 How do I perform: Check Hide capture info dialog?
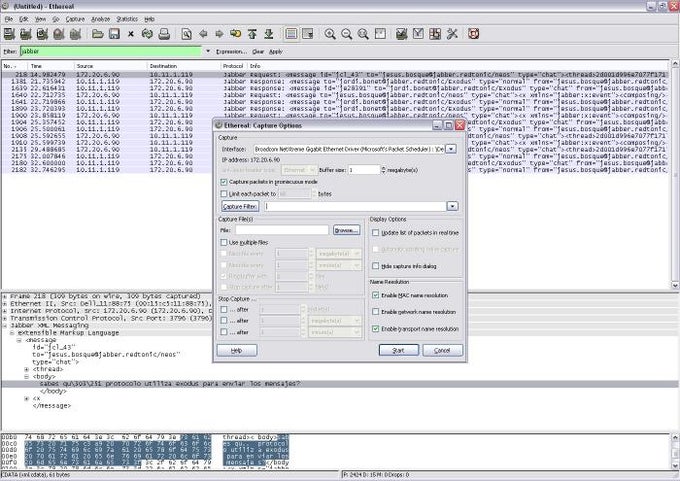pyautogui.click(x=376, y=266)
